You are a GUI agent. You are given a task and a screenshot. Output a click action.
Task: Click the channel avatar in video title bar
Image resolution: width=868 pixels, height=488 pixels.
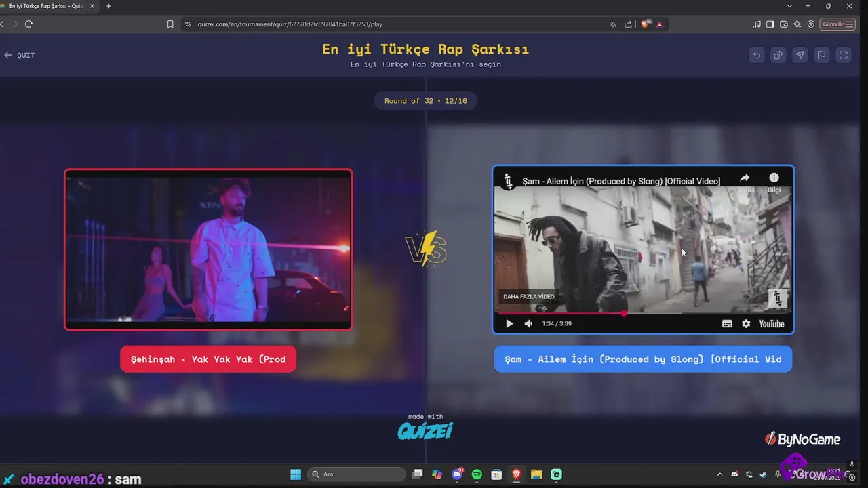click(x=507, y=181)
